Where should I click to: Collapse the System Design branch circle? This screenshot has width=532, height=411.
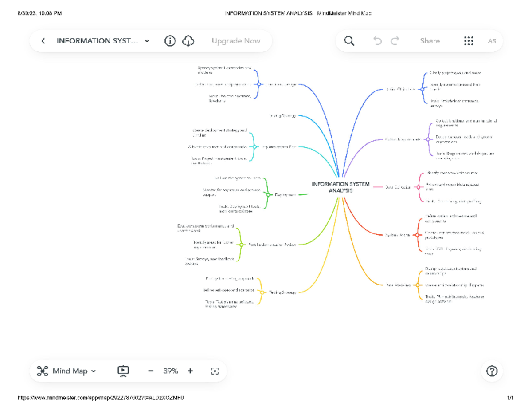tap(417, 235)
